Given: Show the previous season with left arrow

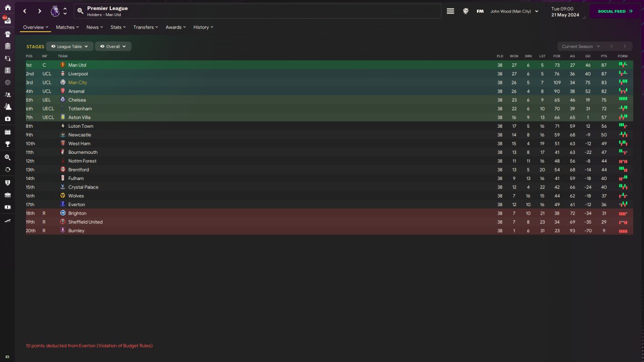Looking at the screenshot, I should coord(611,46).
